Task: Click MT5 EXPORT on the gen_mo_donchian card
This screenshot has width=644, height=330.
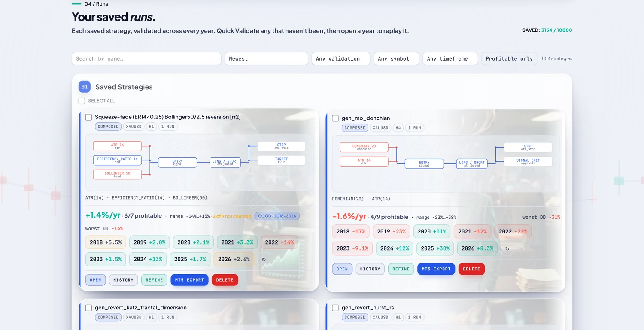Action: click(x=436, y=269)
